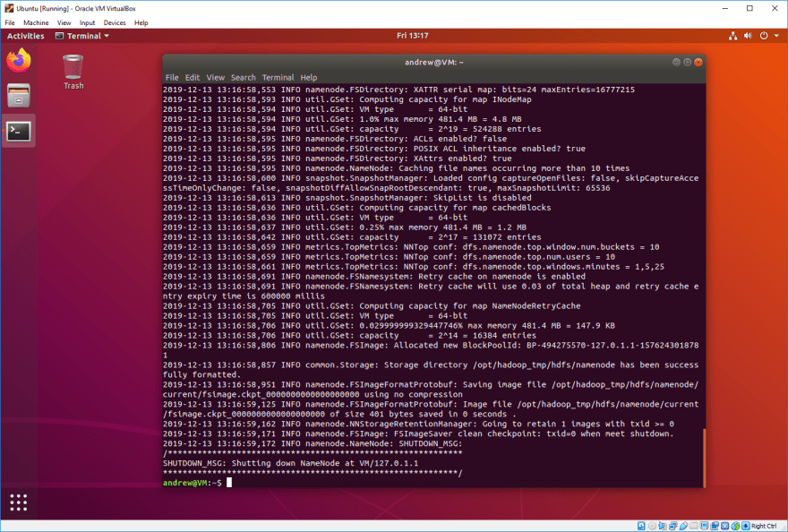Open Firefox from the Ubuntu dock
788x532 pixels.
click(x=19, y=60)
